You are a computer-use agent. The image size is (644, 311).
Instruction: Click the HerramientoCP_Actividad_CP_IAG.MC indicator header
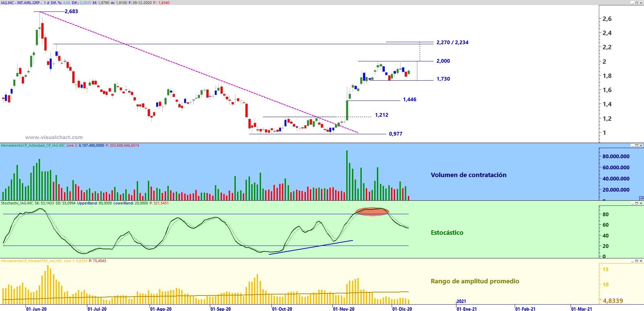33,145
